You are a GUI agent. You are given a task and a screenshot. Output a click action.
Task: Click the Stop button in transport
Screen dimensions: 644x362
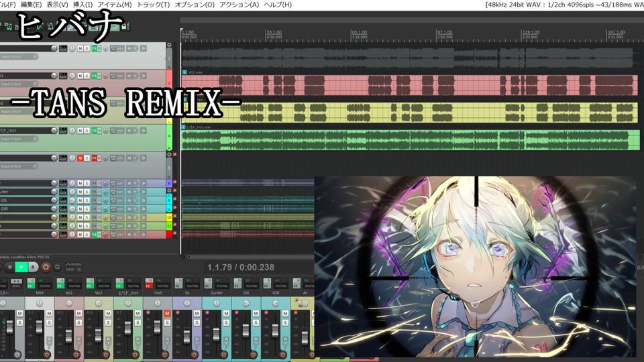coord(10,267)
